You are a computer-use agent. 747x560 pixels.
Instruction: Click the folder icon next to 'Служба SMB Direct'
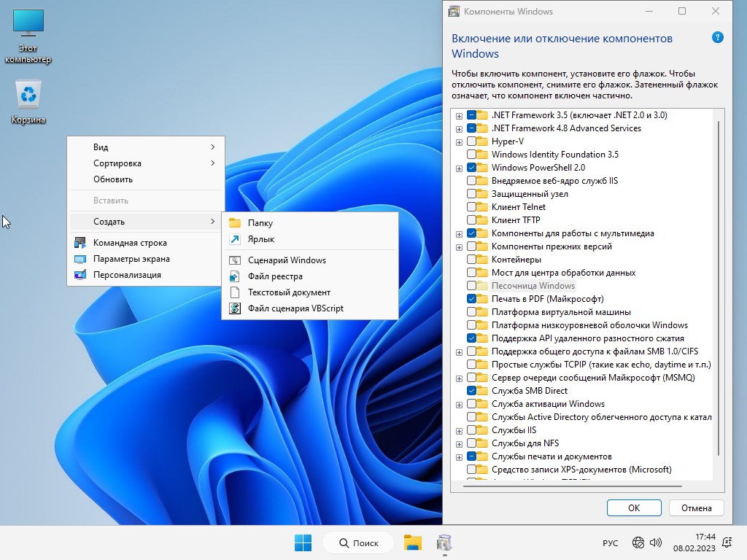tap(483, 391)
